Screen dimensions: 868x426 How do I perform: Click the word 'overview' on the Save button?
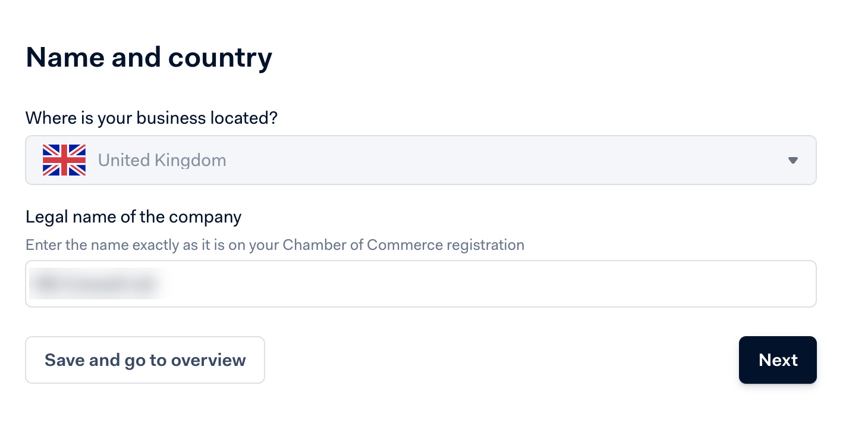(208, 360)
